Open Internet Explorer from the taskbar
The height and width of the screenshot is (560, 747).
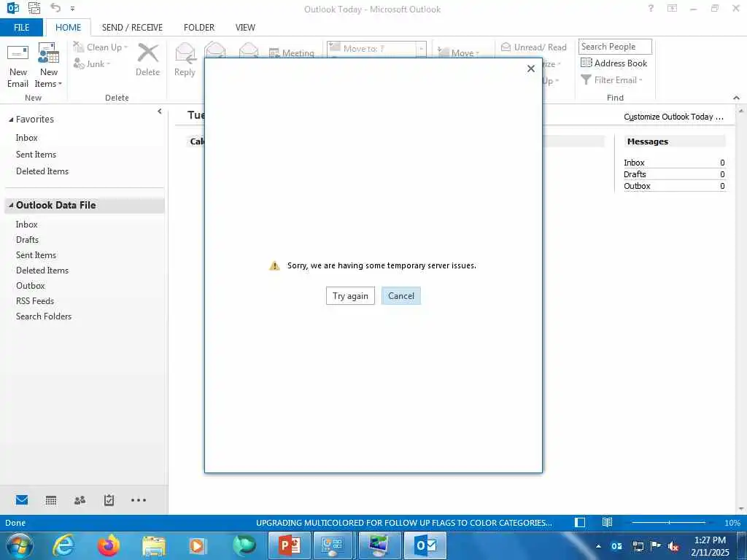(x=63, y=545)
